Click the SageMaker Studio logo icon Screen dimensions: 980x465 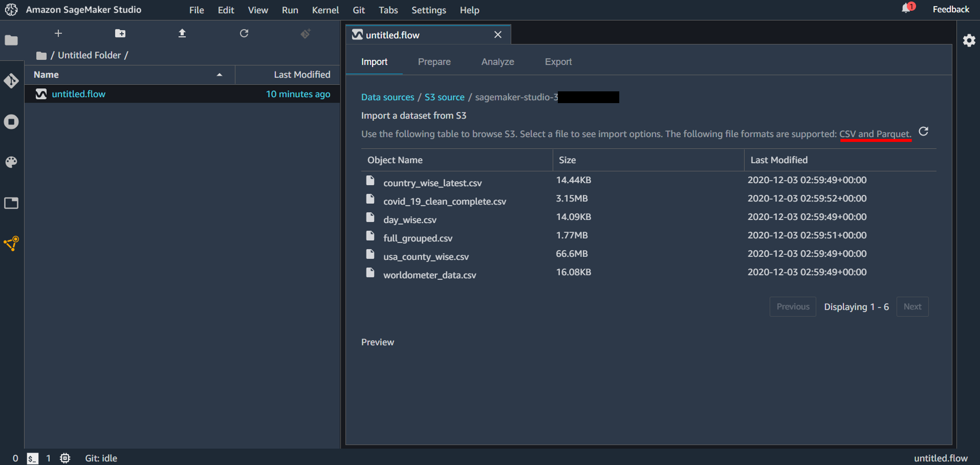(11, 9)
